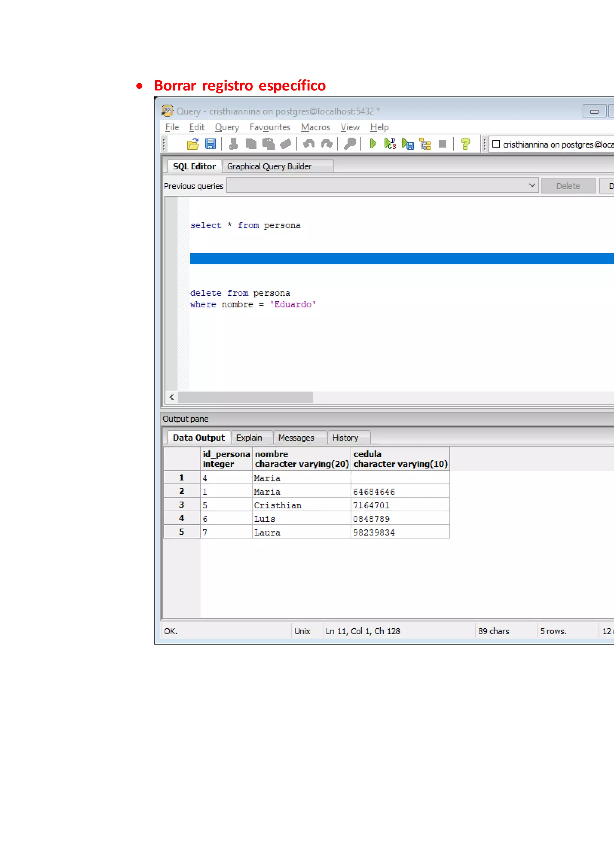Open the Query menu
Image resolution: width=614 pixels, height=868 pixels.
click(x=227, y=127)
